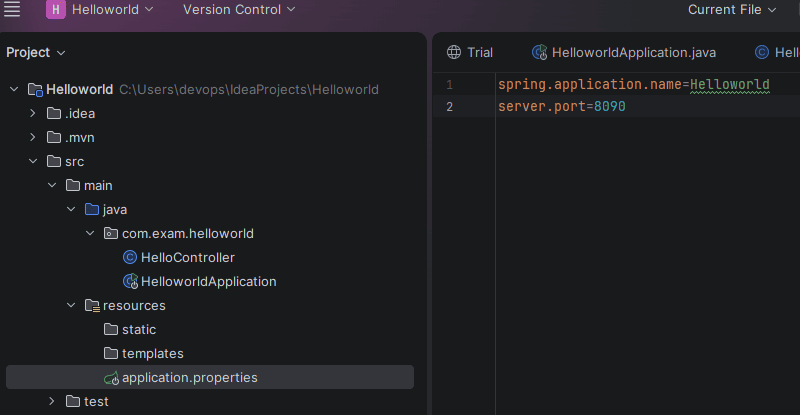Open the Current File run configuration dropdown
800x415 pixels.
[x=732, y=9]
